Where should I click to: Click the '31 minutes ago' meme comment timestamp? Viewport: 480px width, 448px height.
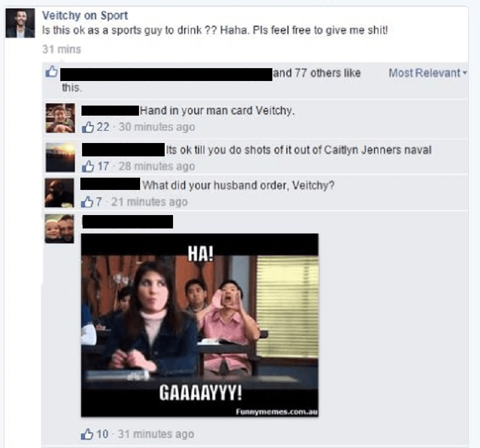pos(156,434)
